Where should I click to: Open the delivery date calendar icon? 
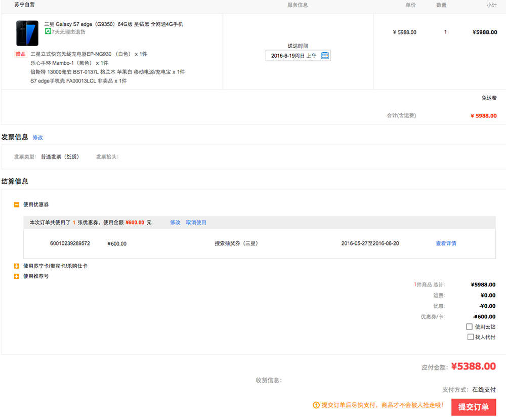(x=325, y=56)
